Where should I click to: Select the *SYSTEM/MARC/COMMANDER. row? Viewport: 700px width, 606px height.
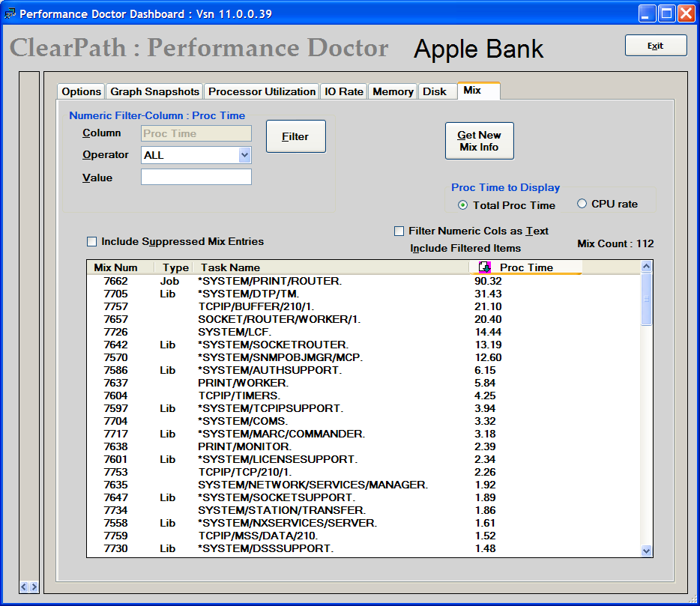tap(363, 434)
